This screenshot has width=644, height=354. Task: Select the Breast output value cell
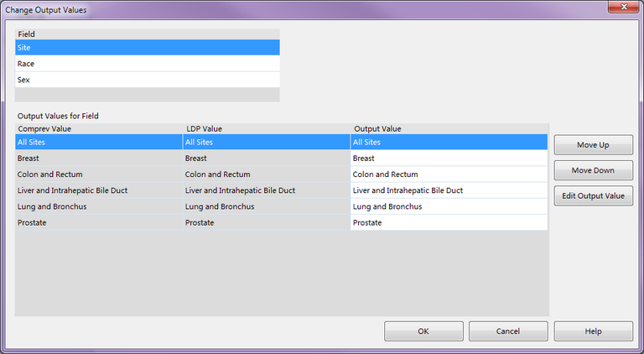[449, 159]
